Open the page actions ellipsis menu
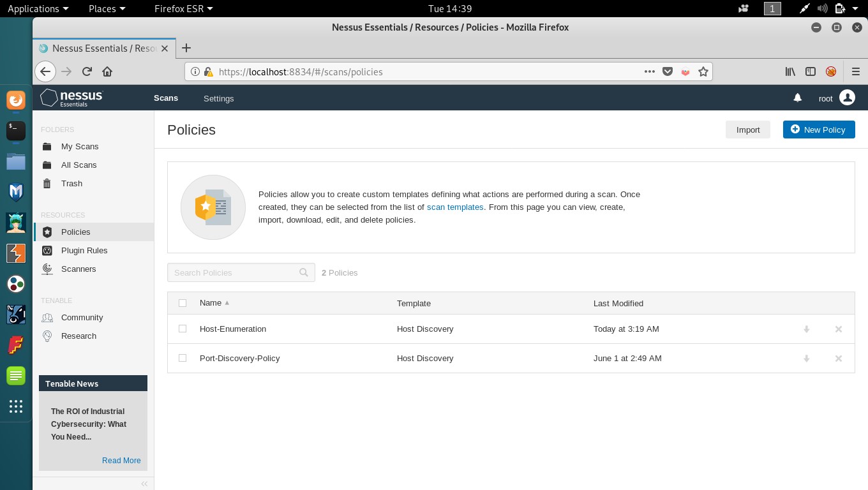The image size is (868, 490). [x=650, y=71]
